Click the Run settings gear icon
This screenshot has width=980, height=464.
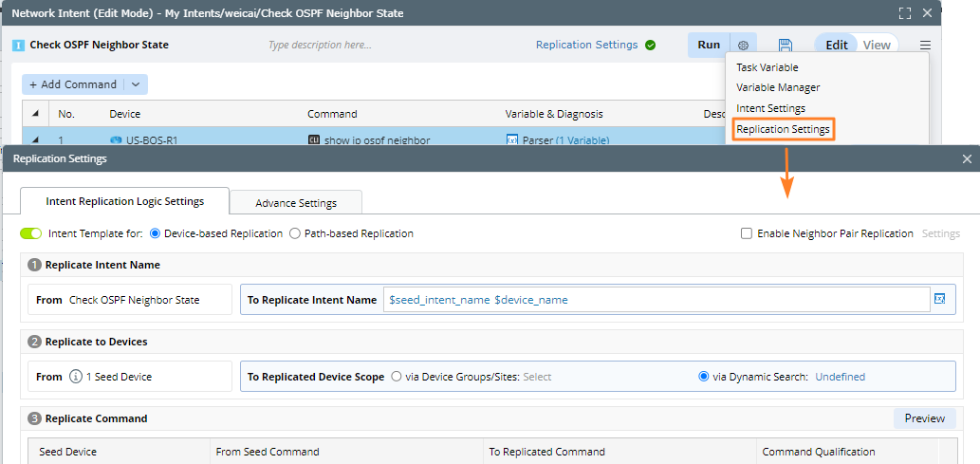(x=744, y=46)
